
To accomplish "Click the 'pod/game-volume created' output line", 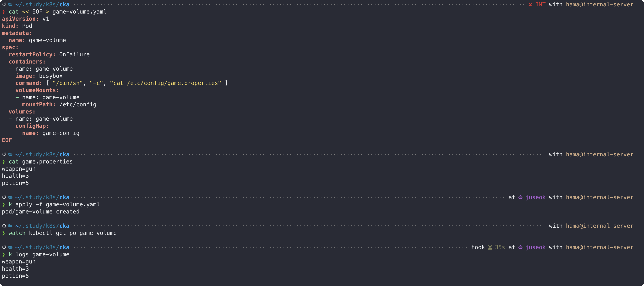I will 41,212.
